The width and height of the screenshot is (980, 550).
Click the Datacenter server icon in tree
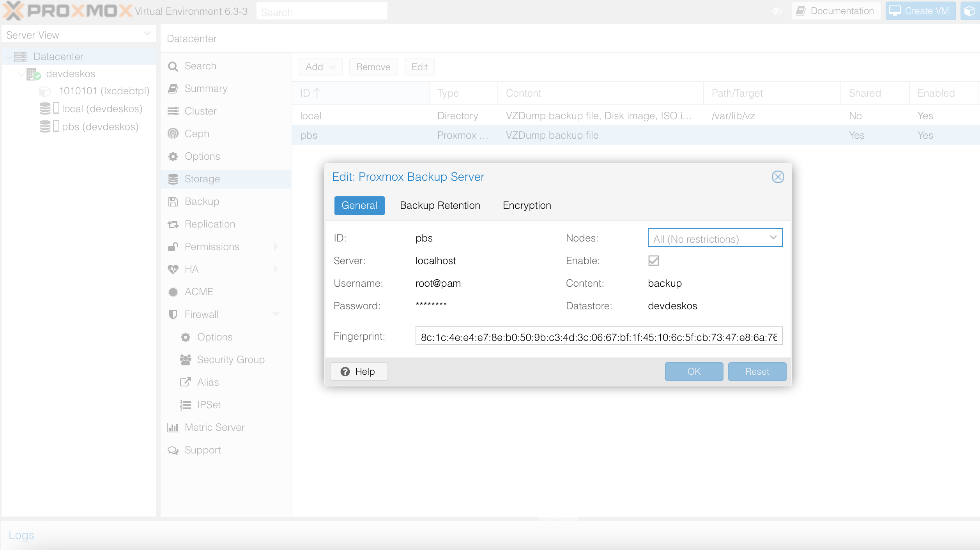[20, 56]
